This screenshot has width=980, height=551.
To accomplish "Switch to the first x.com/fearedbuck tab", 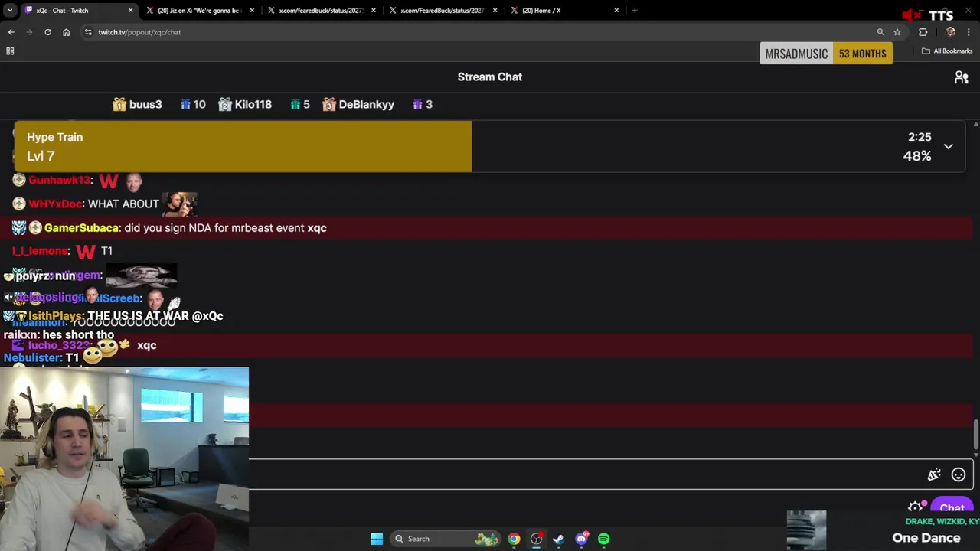I will tap(320, 11).
